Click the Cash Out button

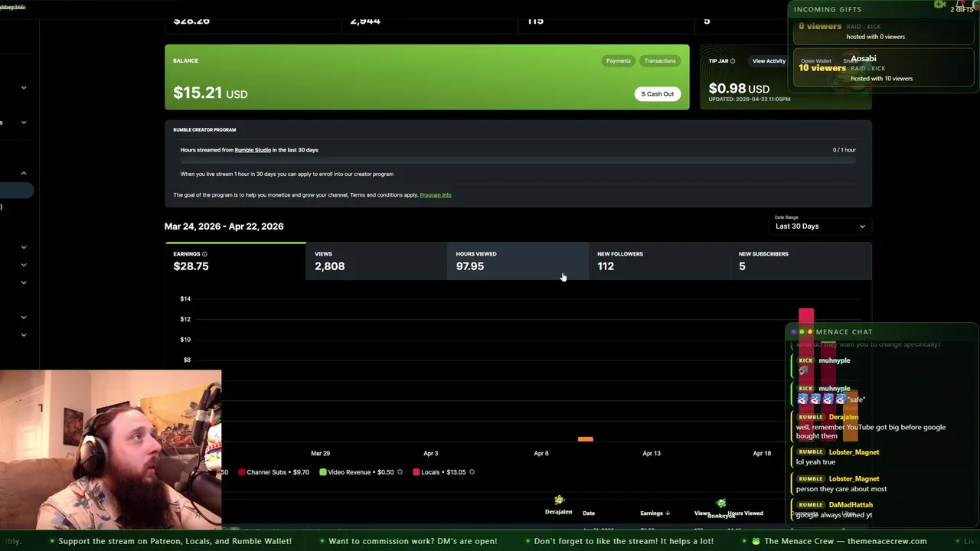point(658,94)
